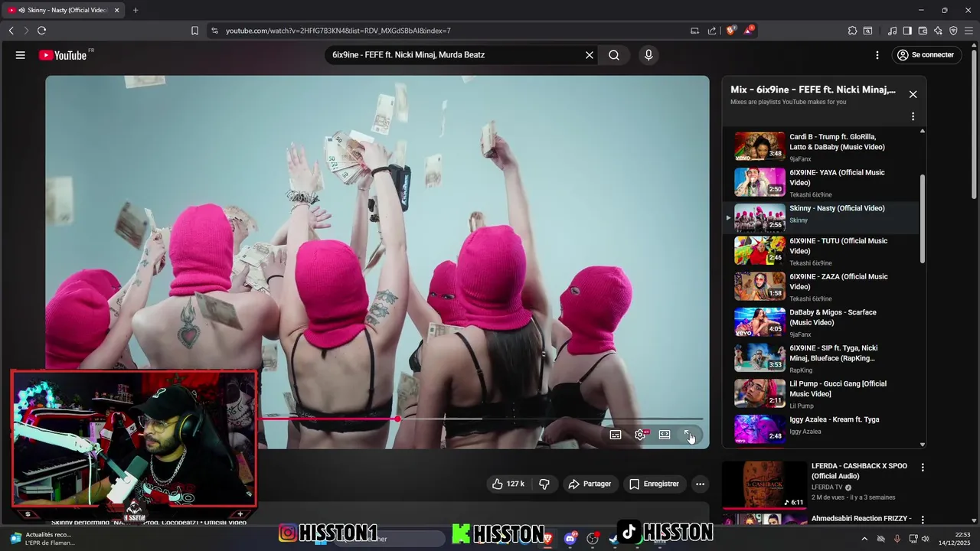The width and height of the screenshot is (980, 551).
Task: Select the Skinny - Nasty browser tab
Action: [63, 10]
